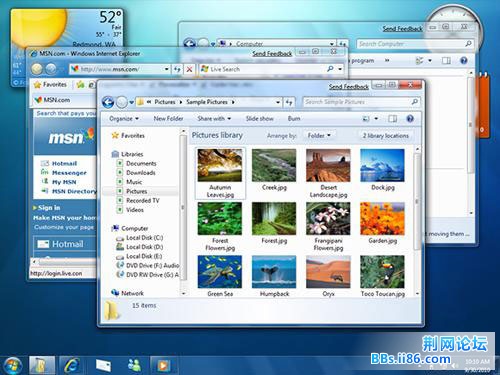The width and height of the screenshot is (500, 375).
Task: Open recent pages dropdown beside forward button
Action: [132, 102]
